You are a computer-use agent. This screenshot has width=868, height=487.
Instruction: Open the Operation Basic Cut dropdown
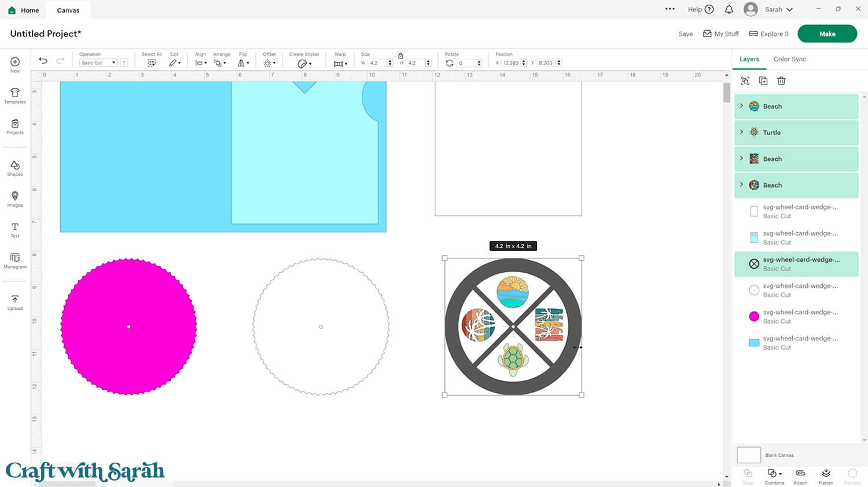click(x=98, y=63)
